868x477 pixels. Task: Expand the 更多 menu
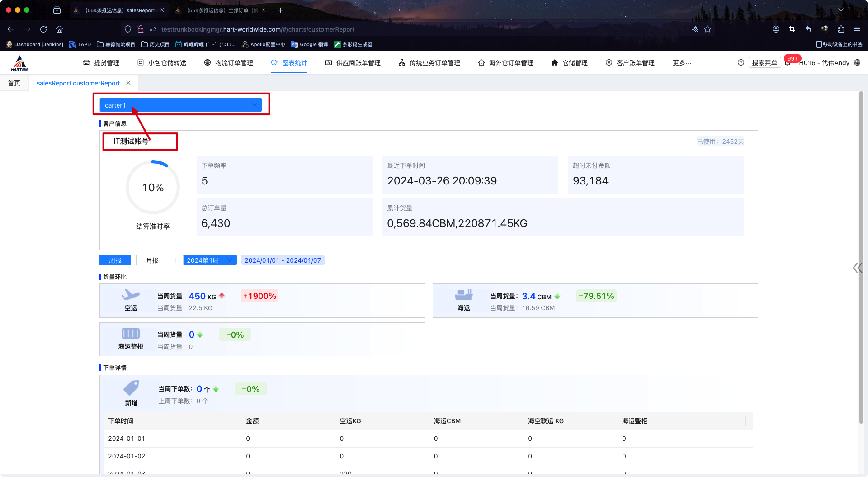[x=682, y=63]
